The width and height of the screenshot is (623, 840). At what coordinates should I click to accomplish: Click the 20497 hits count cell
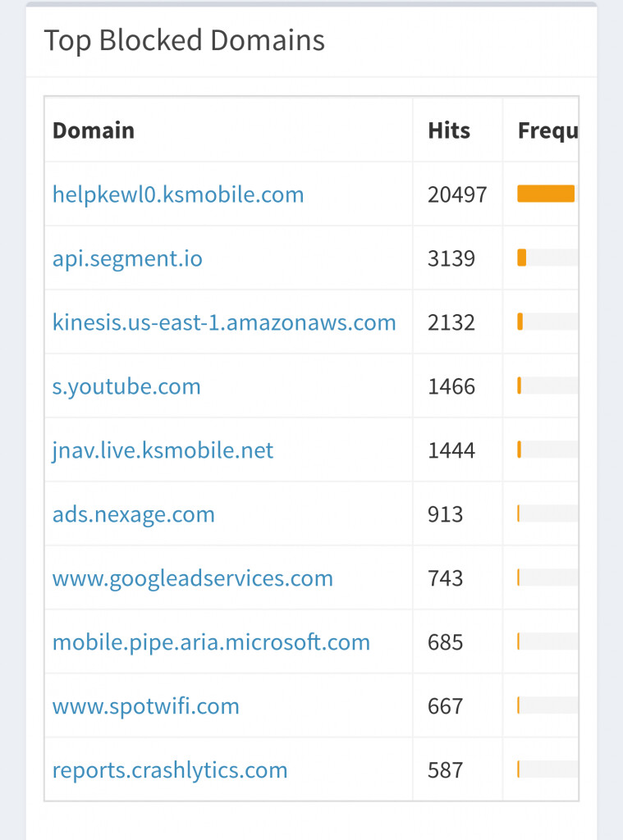[x=457, y=194]
